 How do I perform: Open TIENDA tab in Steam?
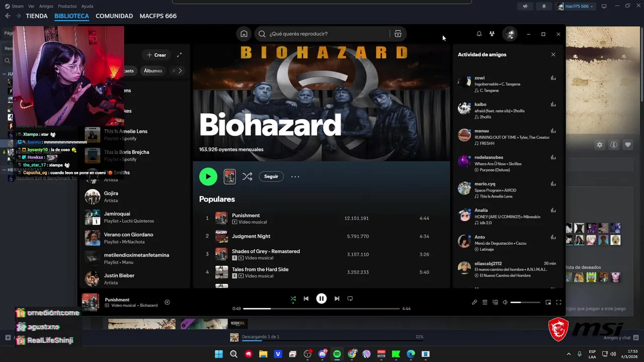point(37,16)
